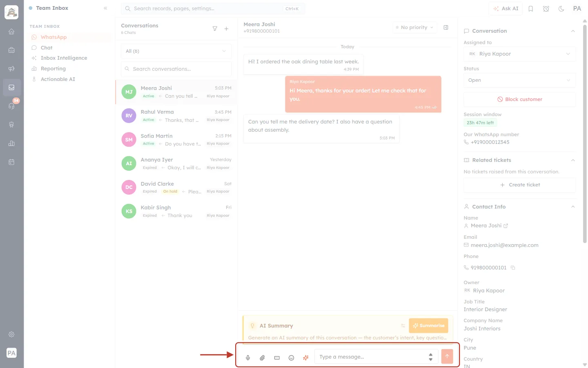The width and height of the screenshot is (588, 368).
Task: Click the filter funnel icon in Conversations
Action: point(215,29)
